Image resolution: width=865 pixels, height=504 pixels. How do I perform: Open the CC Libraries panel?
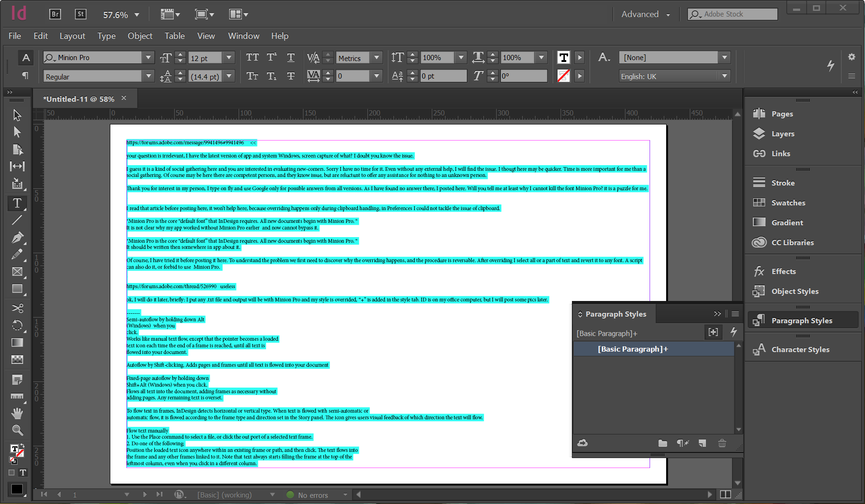point(792,242)
